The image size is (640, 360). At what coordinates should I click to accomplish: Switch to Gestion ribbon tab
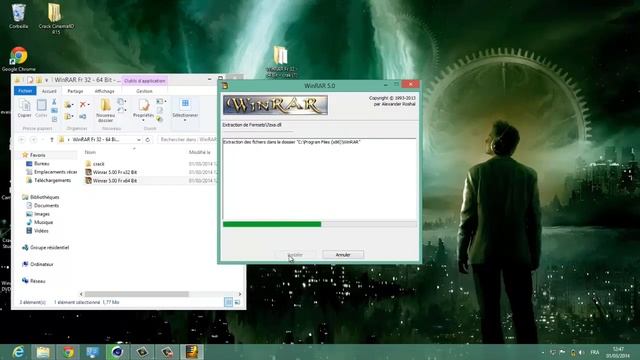click(x=144, y=91)
